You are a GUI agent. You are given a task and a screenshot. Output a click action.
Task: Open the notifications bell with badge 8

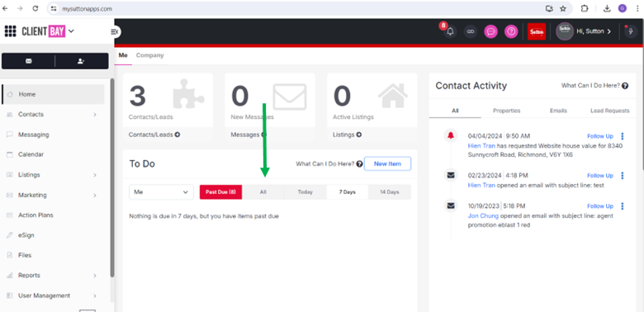tap(450, 31)
